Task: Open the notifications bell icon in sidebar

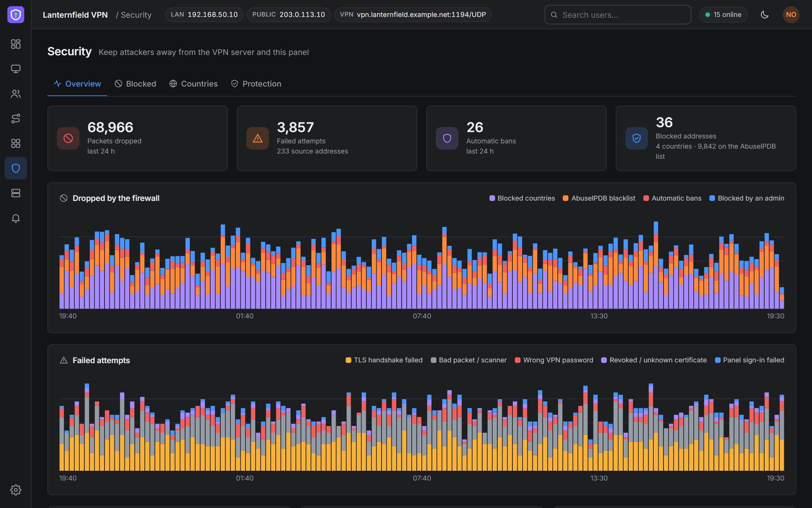Action: point(16,218)
